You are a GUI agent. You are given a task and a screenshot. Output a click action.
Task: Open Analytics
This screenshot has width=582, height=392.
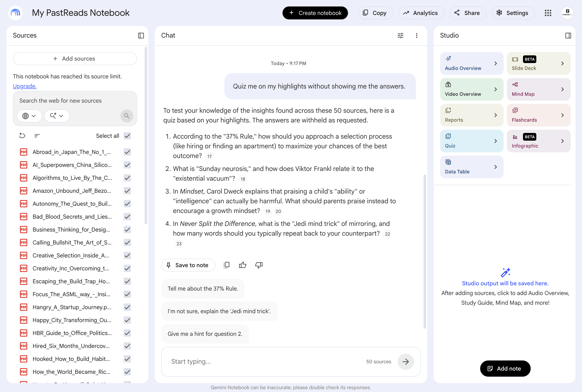pyautogui.click(x=421, y=13)
